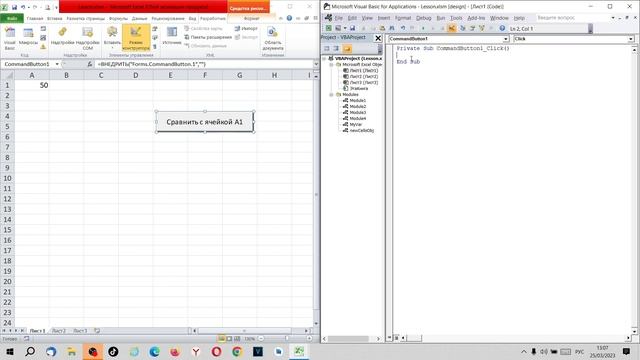The width and height of the screenshot is (640, 360).
Task: Open Opera browser from taskbar
Action: (216, 351)
